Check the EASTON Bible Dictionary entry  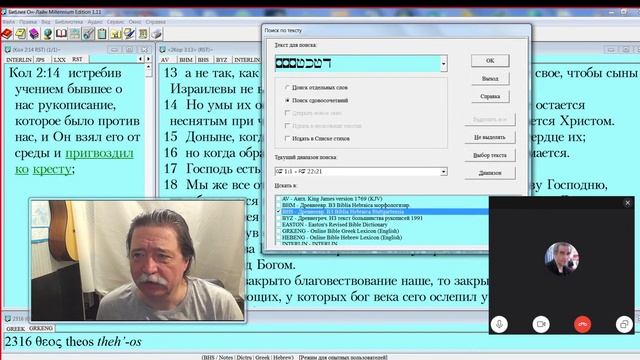pyautogui.click(x=279, y=224)
